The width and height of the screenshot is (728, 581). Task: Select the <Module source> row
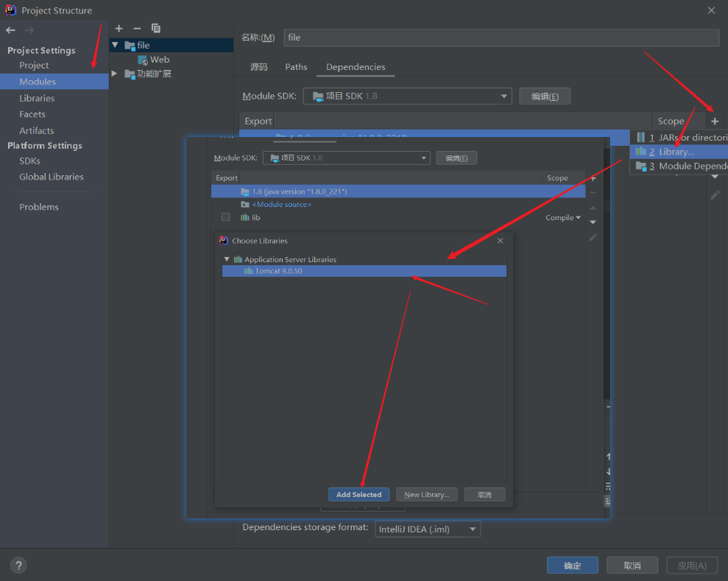pos(398,205)
